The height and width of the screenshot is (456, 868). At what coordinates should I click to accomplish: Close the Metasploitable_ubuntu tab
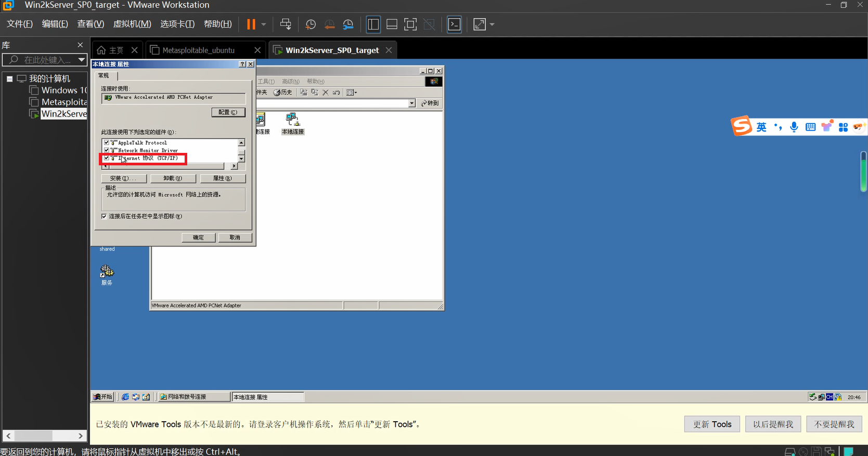click(x=257, y=50)
